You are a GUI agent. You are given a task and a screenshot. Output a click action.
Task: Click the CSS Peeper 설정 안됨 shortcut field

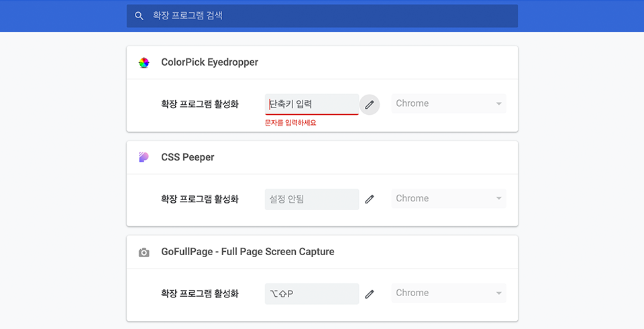click(312, 199)
